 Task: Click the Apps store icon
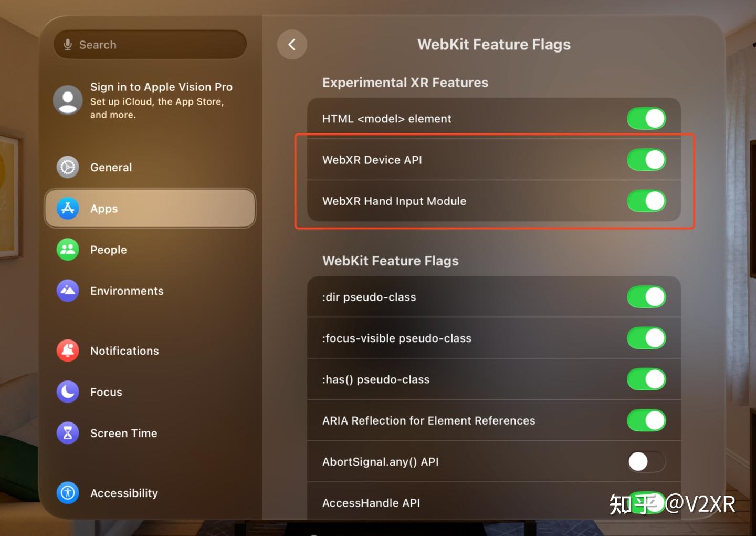point(68,209)
